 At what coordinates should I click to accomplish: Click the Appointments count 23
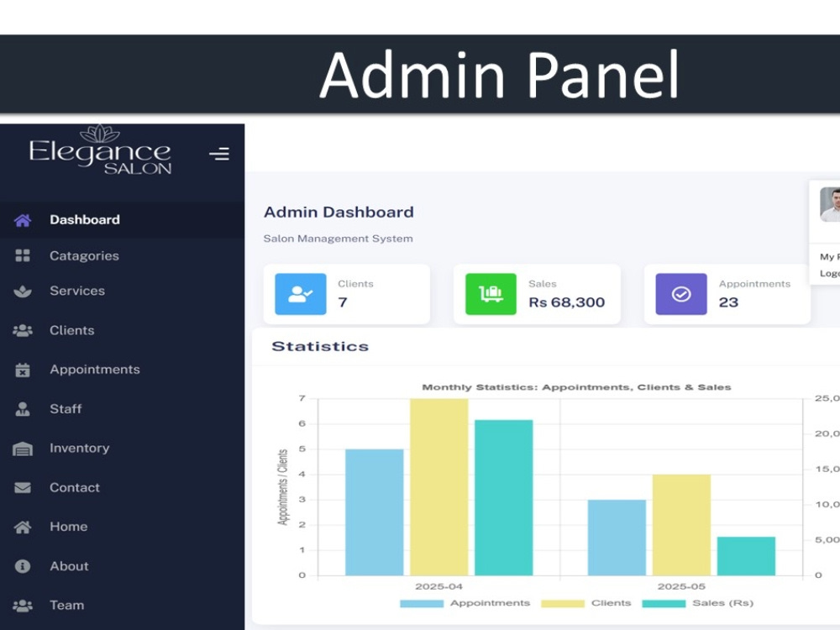click(728, 302)
